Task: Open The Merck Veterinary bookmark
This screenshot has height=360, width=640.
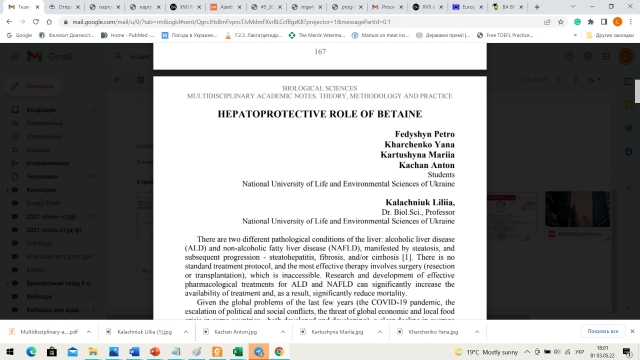Action: [317, 35]
